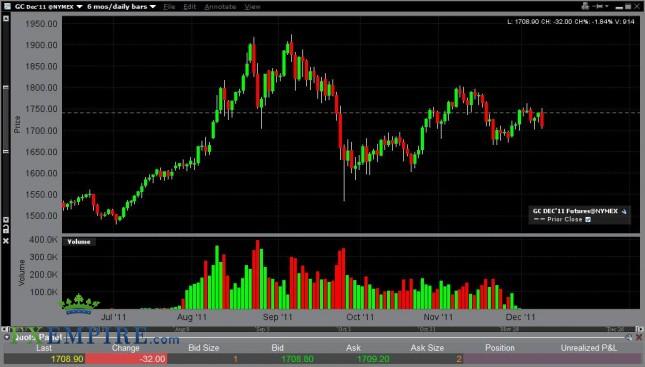Open the Annotate menu

point(220,7)
